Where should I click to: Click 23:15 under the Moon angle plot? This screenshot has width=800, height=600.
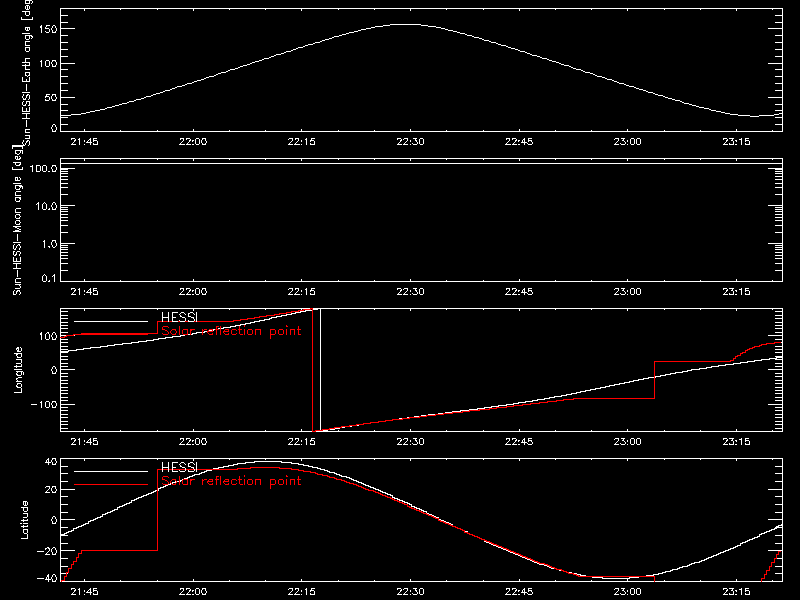point(736,291)
